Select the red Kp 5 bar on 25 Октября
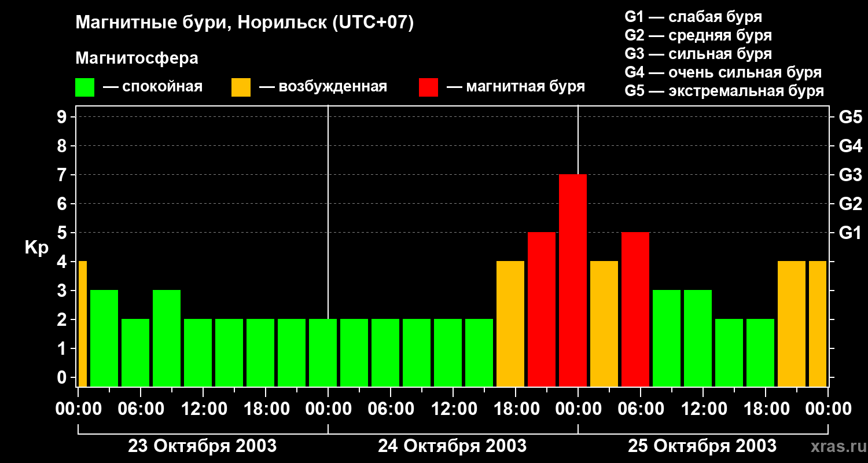868x463 pixels. (x=635, y=309)
